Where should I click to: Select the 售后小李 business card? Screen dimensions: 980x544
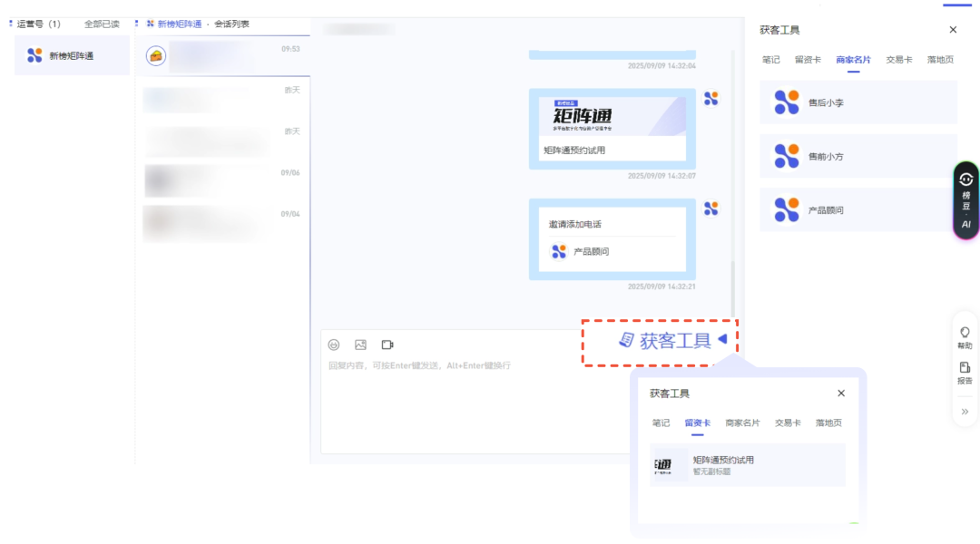(x=858, y=102)
